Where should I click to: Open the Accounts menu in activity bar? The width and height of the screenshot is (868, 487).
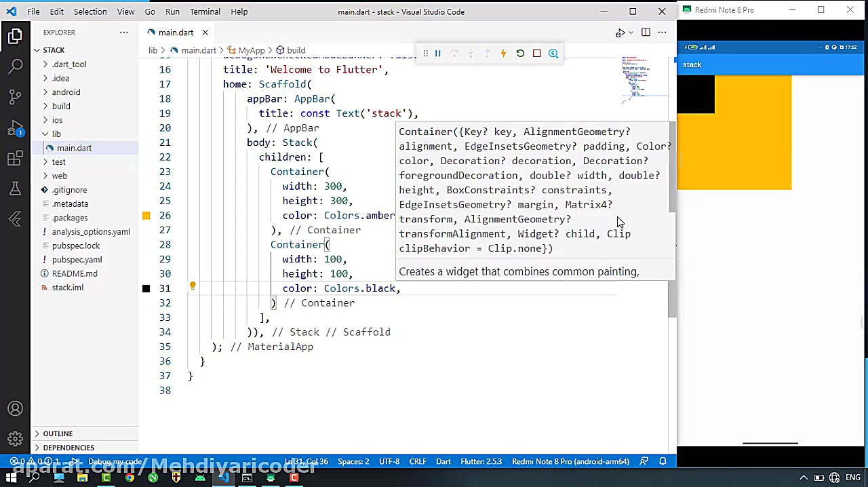click(x=15, y=409)
